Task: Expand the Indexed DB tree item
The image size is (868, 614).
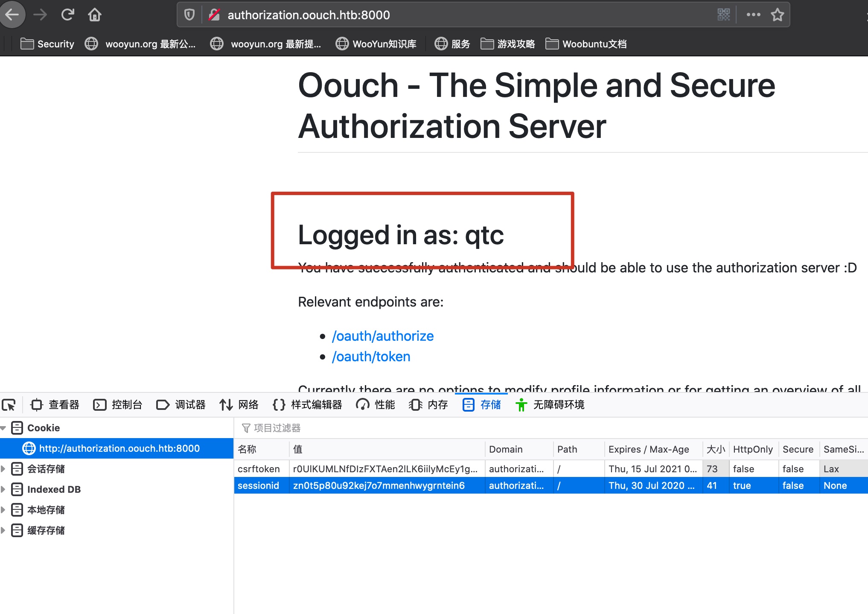Action: 3,489
